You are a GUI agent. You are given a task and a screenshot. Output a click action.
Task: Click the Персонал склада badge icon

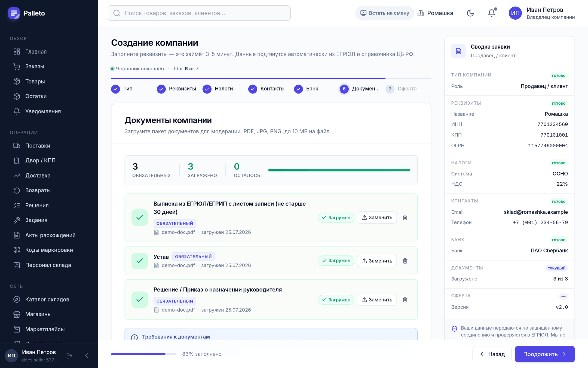tap(17, 265)
